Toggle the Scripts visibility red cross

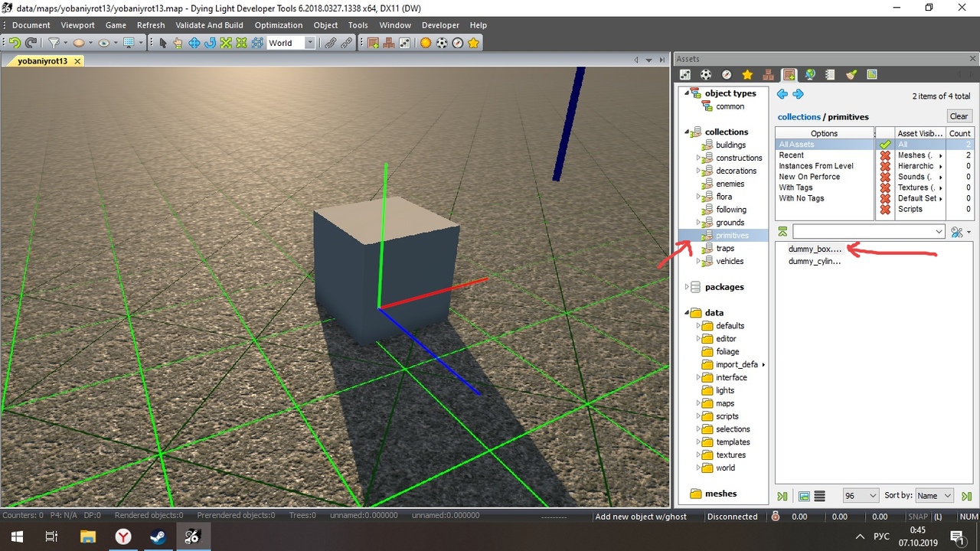click(x=885, y=209)
